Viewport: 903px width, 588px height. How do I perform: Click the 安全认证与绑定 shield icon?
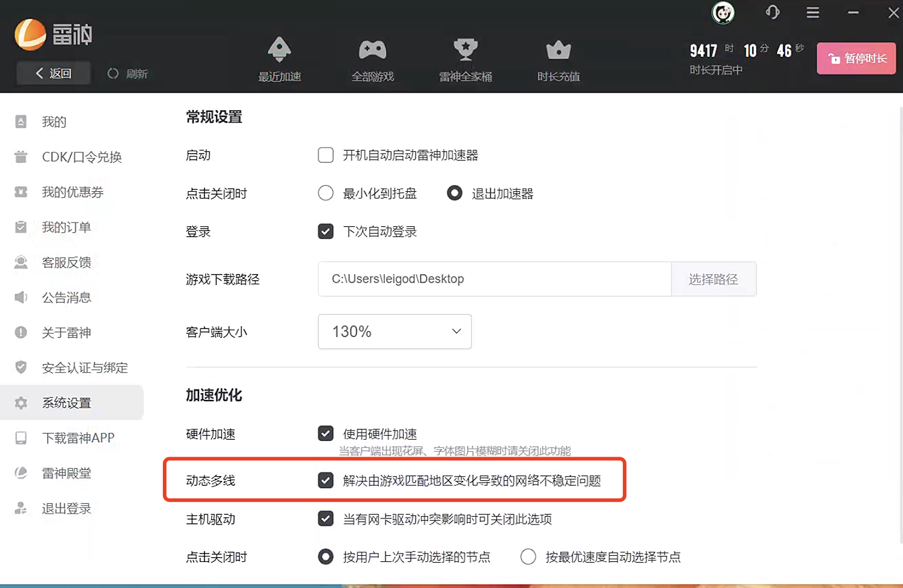[x=21, y=367]
